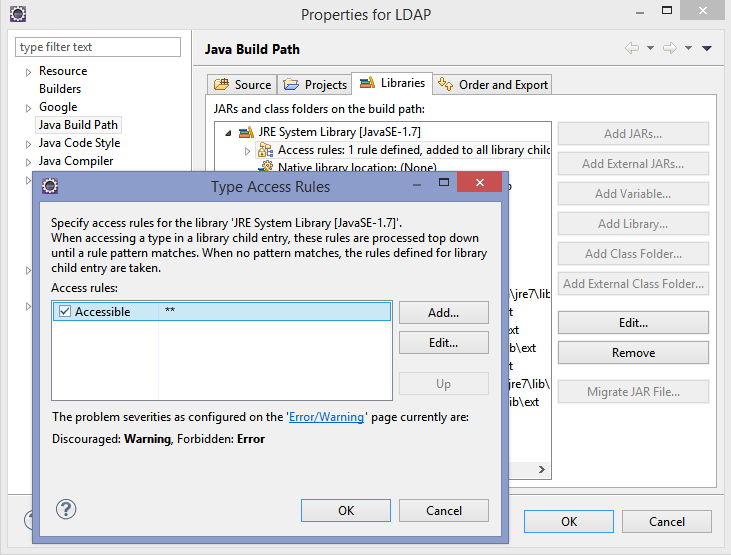Viewport: 731px width, 555px height.
Task: Click Edit... in Type Access Rules dialog
Action: (444, 343)
